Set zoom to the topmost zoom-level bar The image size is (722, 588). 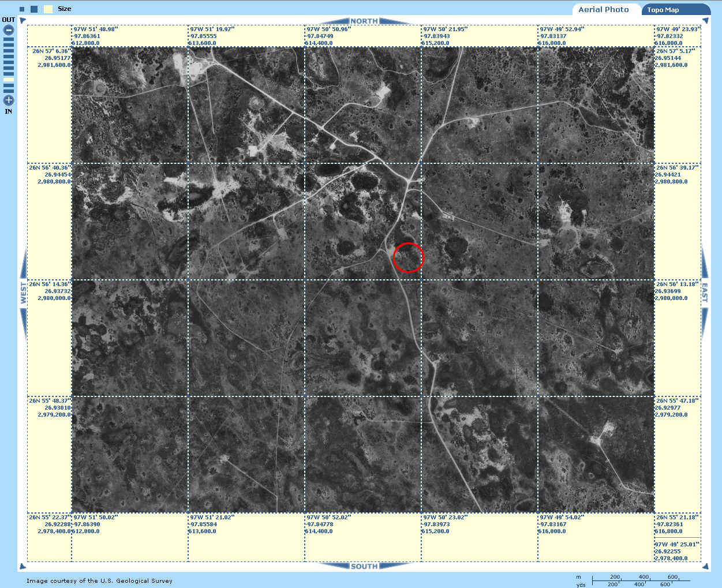[9, 40]
